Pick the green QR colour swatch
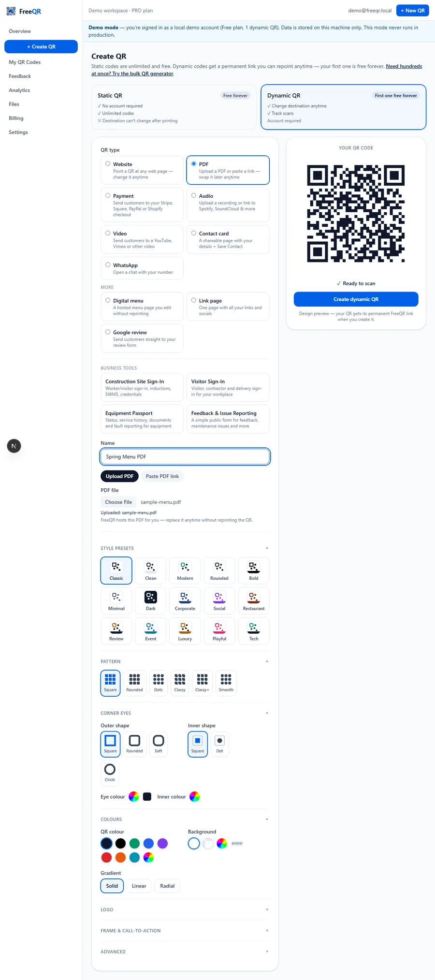The image size is (435, 980). pos(134,843)
